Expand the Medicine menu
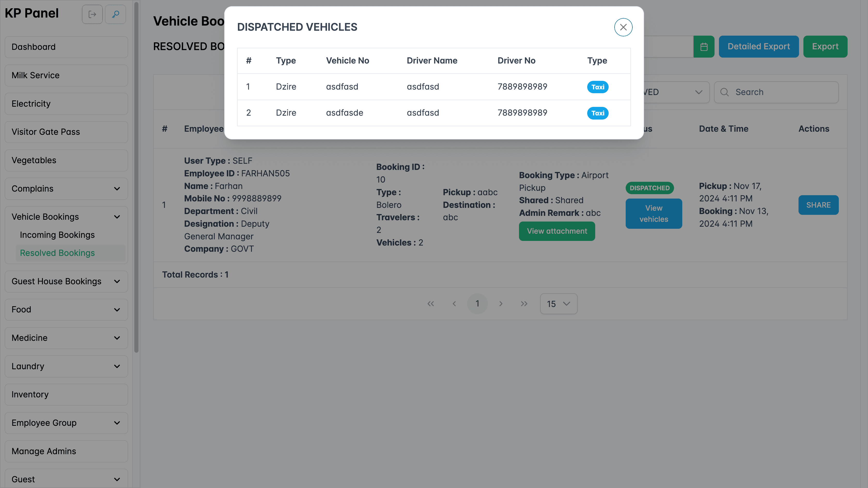 coord(66,338)
